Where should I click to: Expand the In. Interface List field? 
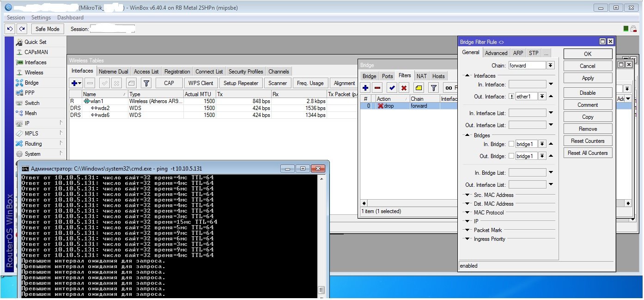click(x=551, y=113)
